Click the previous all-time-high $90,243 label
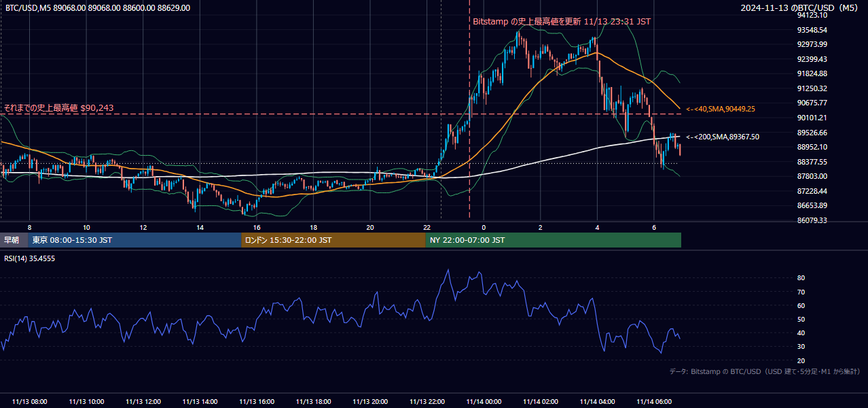The width and height of the screenshot is (868, 408). 59,108
